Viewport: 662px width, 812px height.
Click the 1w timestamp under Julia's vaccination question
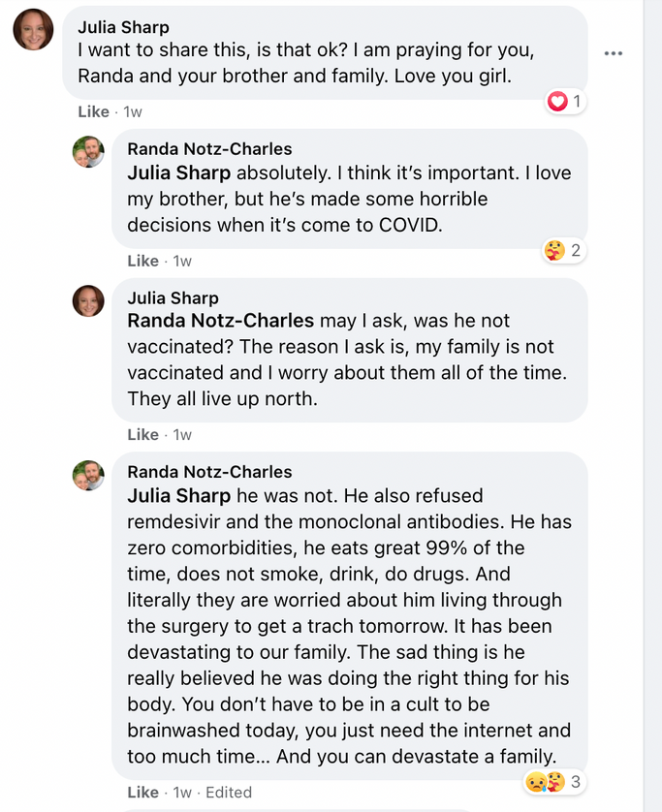click(182, 435)
